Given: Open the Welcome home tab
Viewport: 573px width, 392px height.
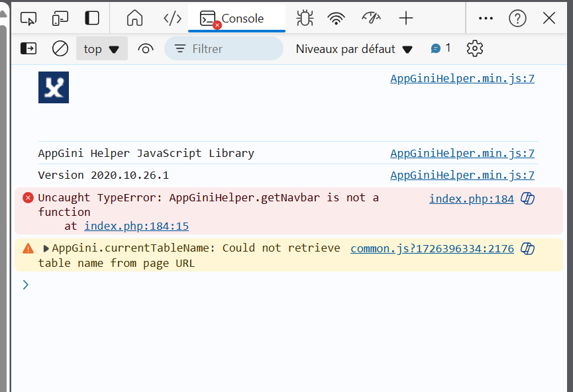Looking at the screenshot, I should coord(135,18).
